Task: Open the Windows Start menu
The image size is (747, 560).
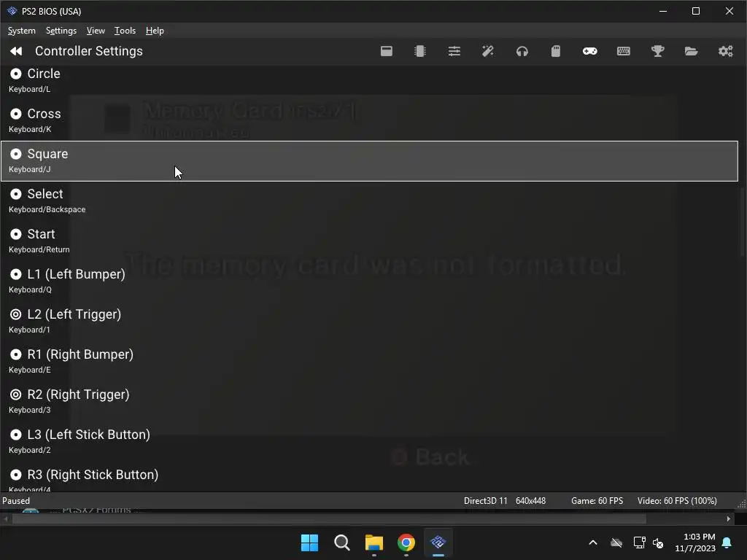Action: pyautogui.click(x=309, y=542)
